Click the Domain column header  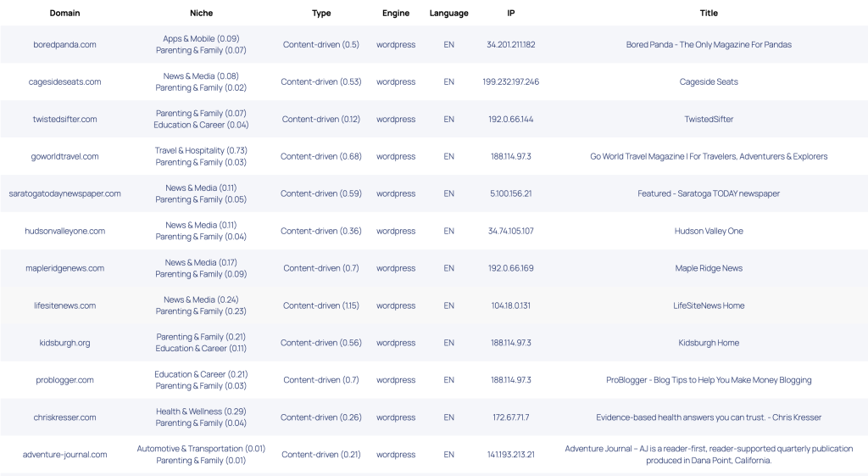64,13
